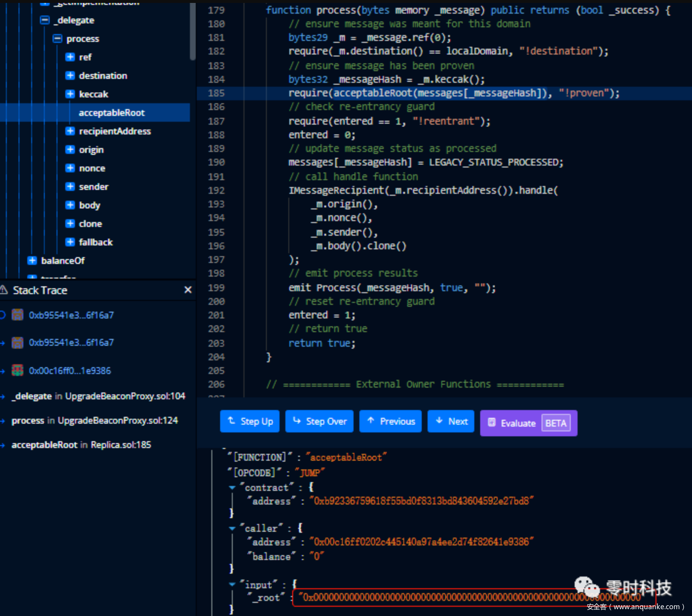
Task: Open the Evaluate BETA feature
Action: click(x=529, y=423)
